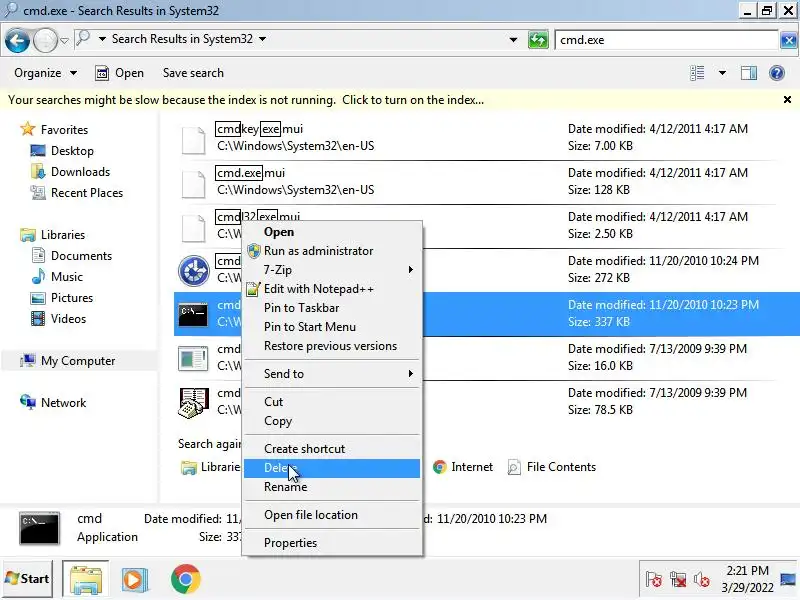The width and height of the screenshot is (800, 600).
Task: Choose Run as administrator
Action: pyautogui.click(x=332, y=251)
